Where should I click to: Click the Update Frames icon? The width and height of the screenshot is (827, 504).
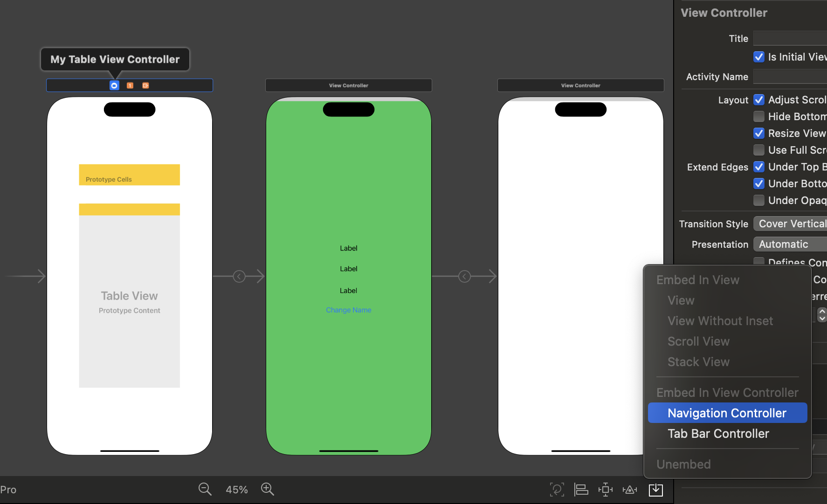point(557,490)
